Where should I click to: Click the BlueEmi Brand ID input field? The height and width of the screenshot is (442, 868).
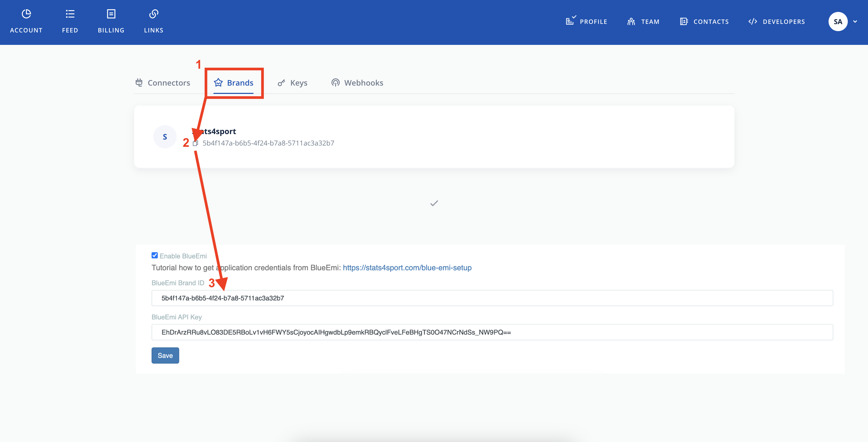click(x=492, y=298)
